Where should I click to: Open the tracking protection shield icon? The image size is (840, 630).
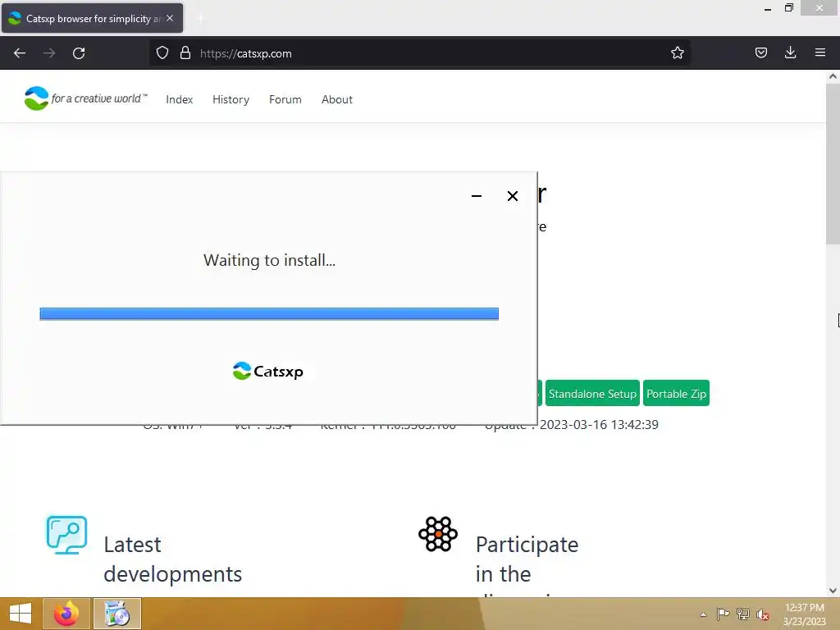tap(162, 53)
